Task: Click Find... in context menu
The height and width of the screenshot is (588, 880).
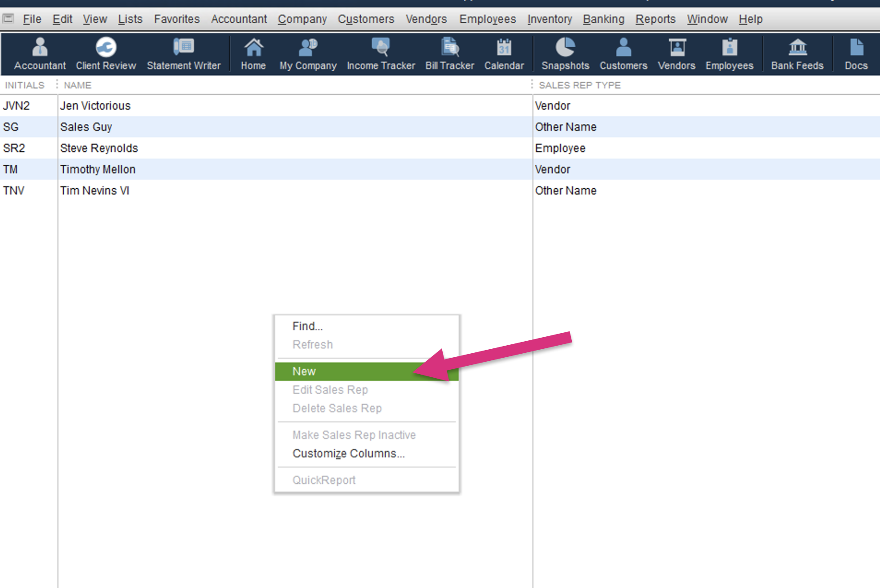Action: click(307, 326)
